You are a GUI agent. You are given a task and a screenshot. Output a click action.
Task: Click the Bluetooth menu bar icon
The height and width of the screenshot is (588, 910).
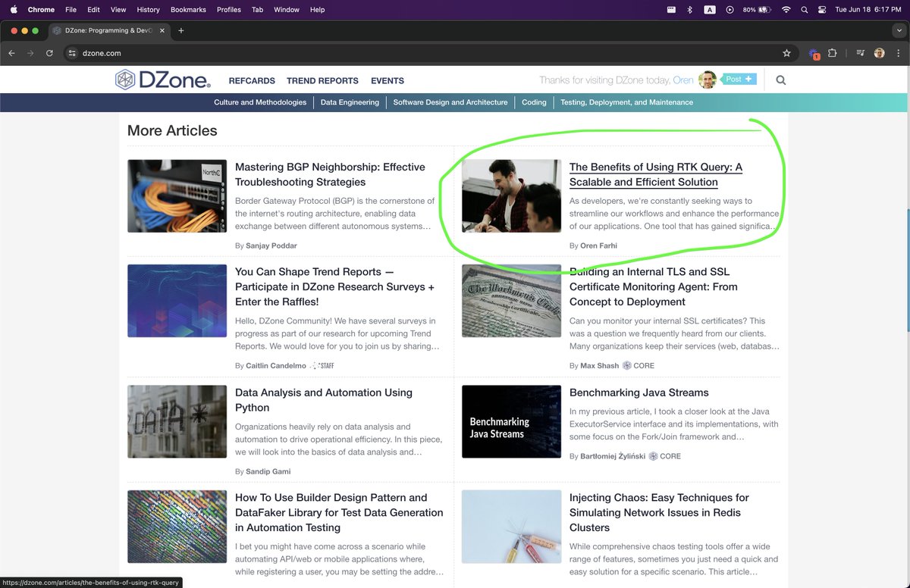coord(689,9)
